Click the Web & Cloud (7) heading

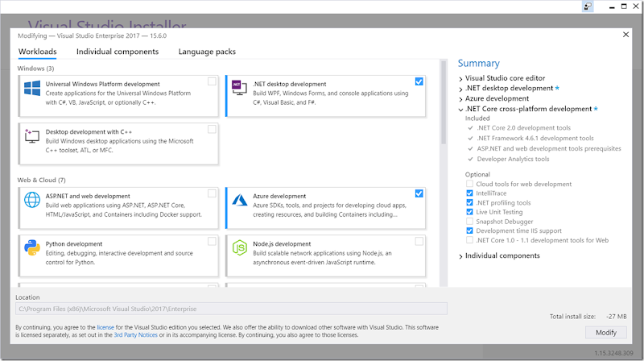click(42, 180)
